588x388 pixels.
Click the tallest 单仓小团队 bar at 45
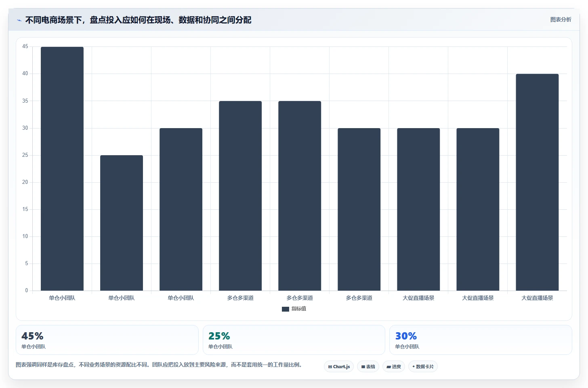(x=62, y=169)
